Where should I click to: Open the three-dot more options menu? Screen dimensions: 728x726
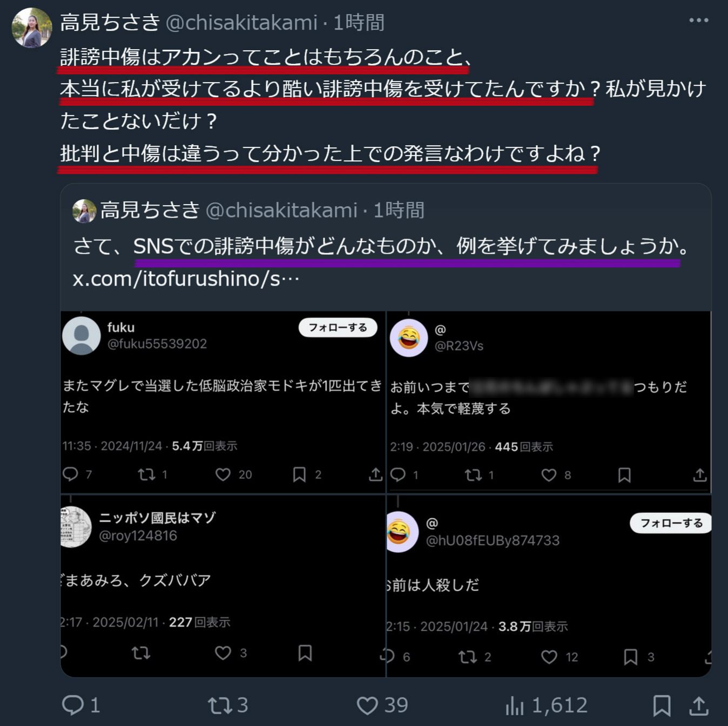click(x=698, y=21)
